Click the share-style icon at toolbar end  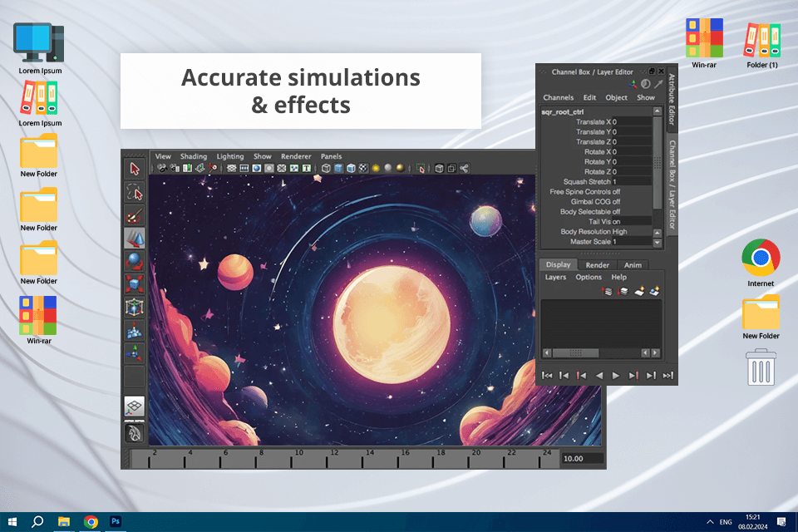464,168
